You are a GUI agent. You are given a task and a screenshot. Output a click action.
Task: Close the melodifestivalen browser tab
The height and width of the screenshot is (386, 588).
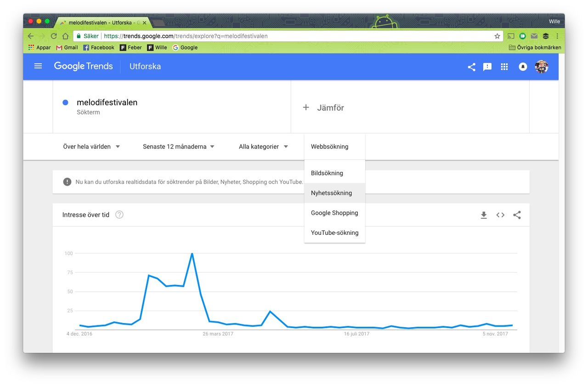(x=144, y=23)
